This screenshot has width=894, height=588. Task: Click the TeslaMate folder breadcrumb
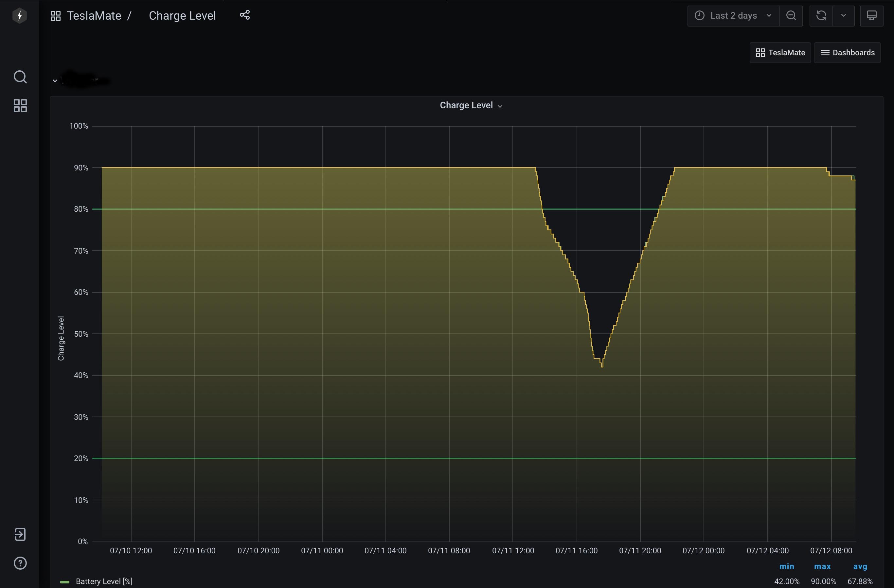94,16
